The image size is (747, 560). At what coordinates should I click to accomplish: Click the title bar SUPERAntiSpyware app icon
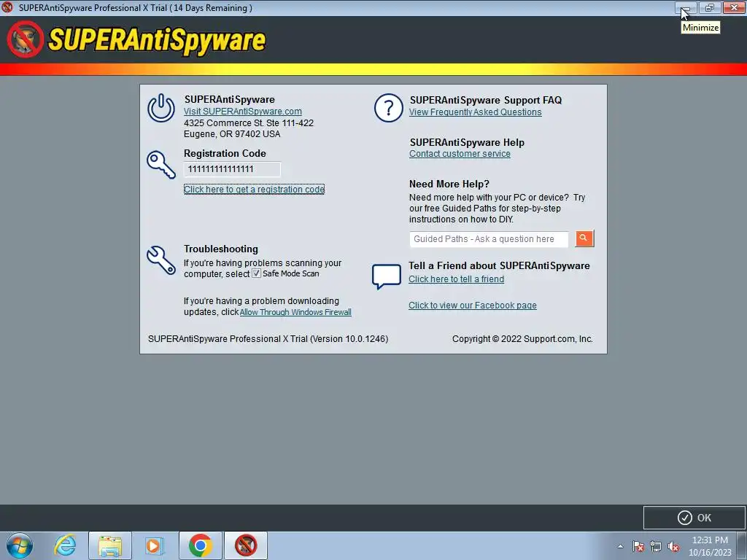[x=7, y=7]
